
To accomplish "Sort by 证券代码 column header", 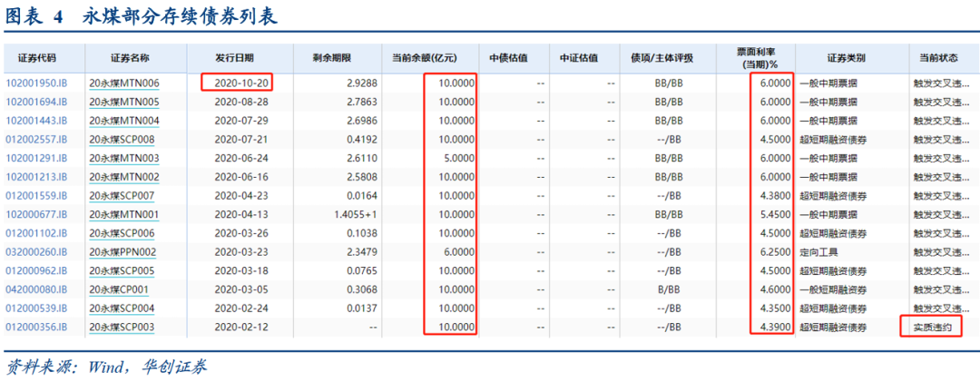I will click(x=38, y=58).
